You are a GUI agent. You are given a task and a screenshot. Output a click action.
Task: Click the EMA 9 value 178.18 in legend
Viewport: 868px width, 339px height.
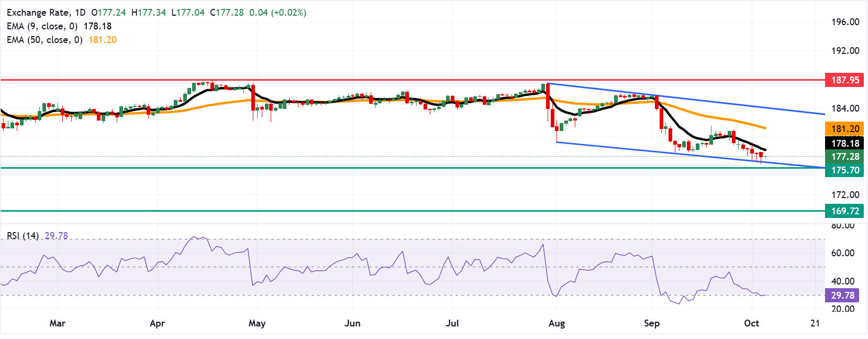(x=97, y=26)
